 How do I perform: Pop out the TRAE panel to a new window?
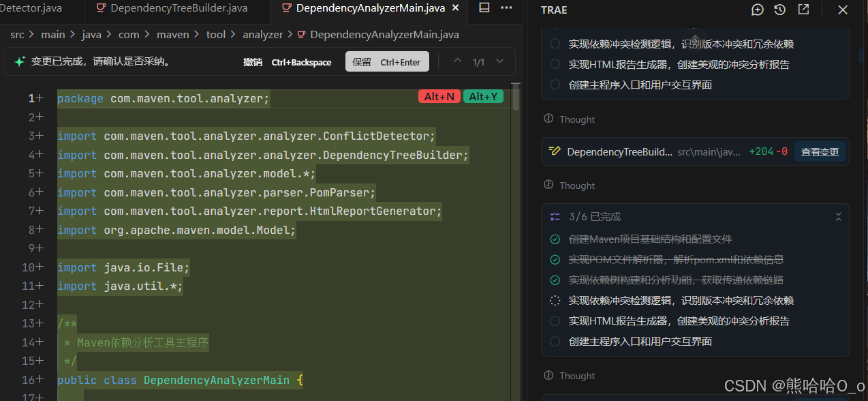803,10
